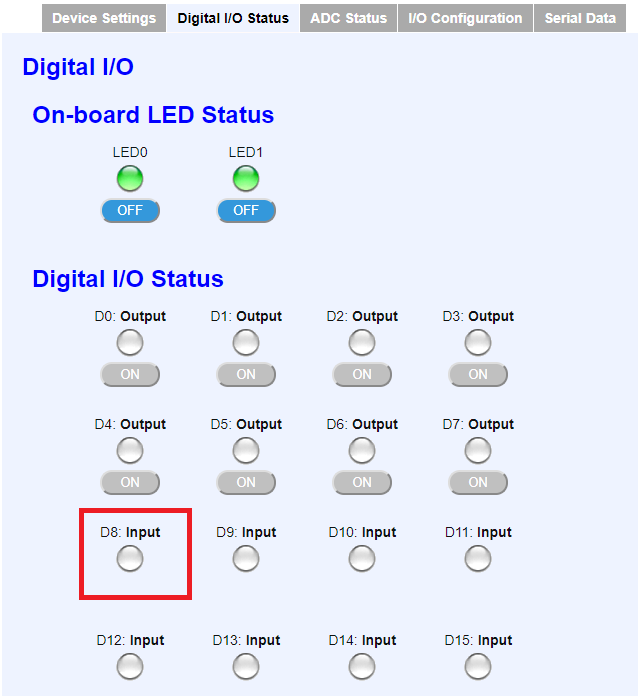638x696 pixels.
Task: Click the D10 input indicator lamp
Action: 362,558
